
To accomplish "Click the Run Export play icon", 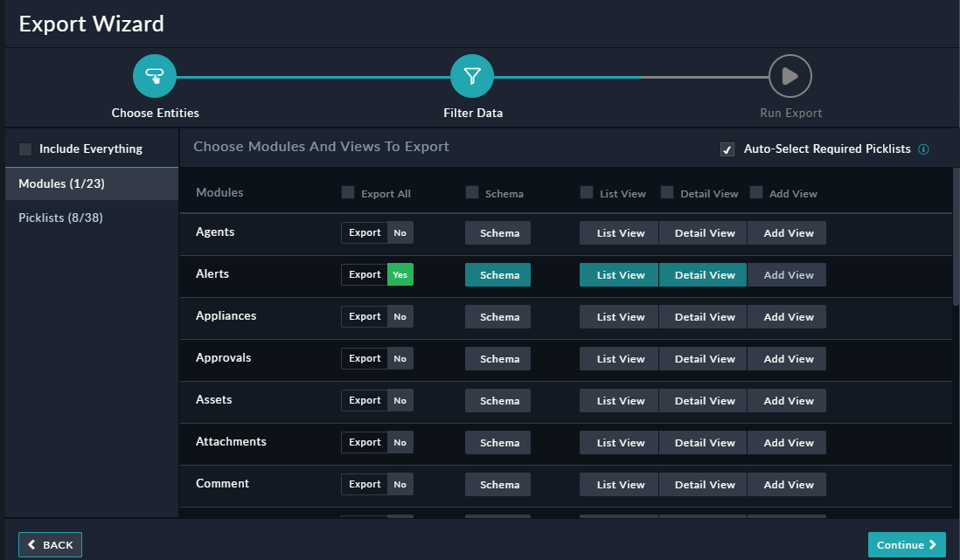I will click(x=790, y=76).
